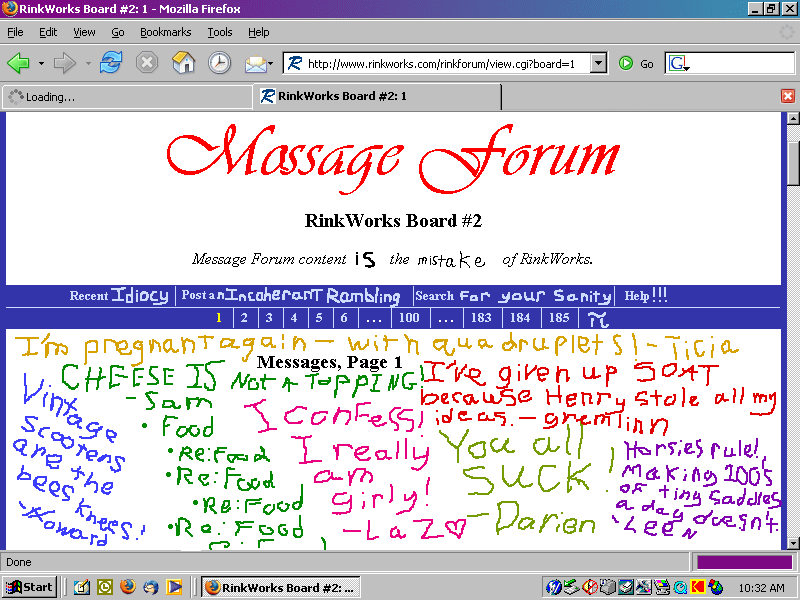Click the Stop loading icon
This screenshot has width=800, height=600.
(147, 63)
